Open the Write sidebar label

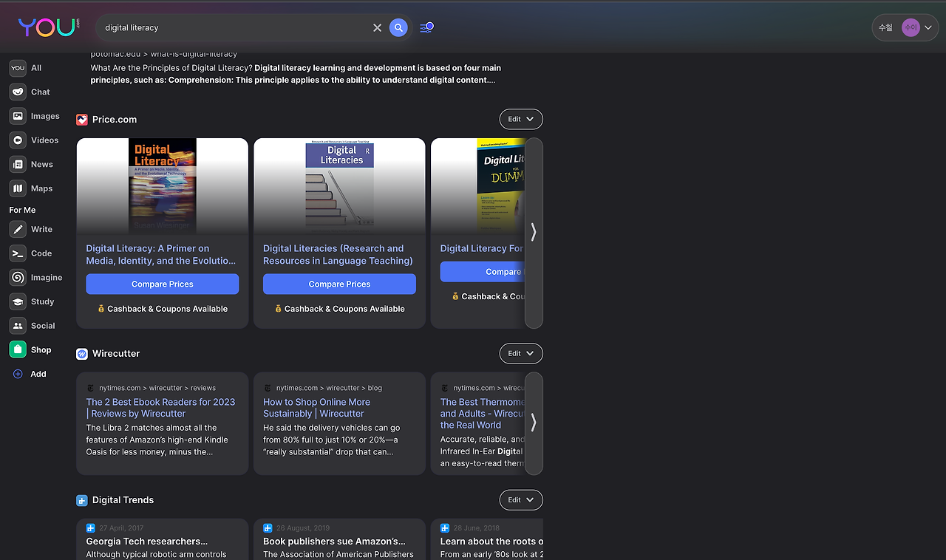[x=42, y=229]
